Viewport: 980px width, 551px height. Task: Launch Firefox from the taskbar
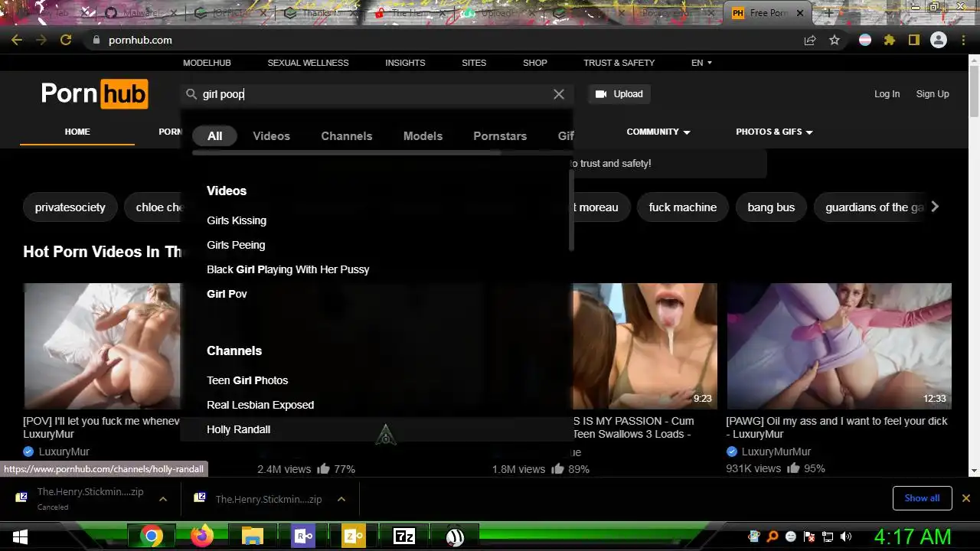[x=202, y=536]
